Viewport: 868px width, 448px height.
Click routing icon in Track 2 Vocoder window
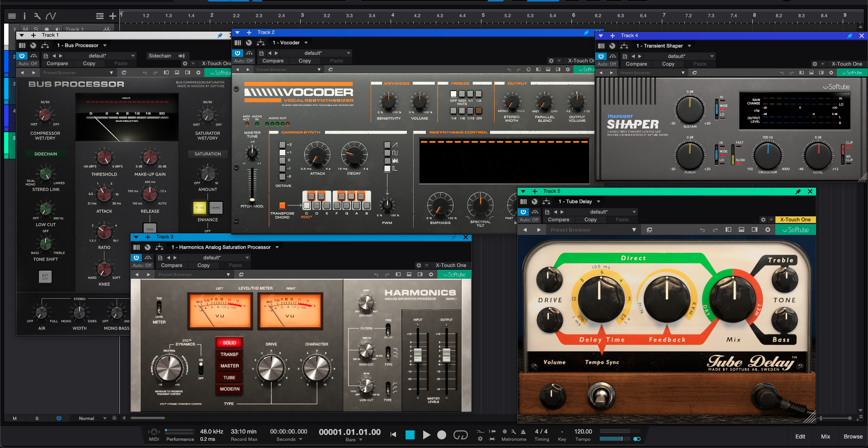click(x=261, y=43)
